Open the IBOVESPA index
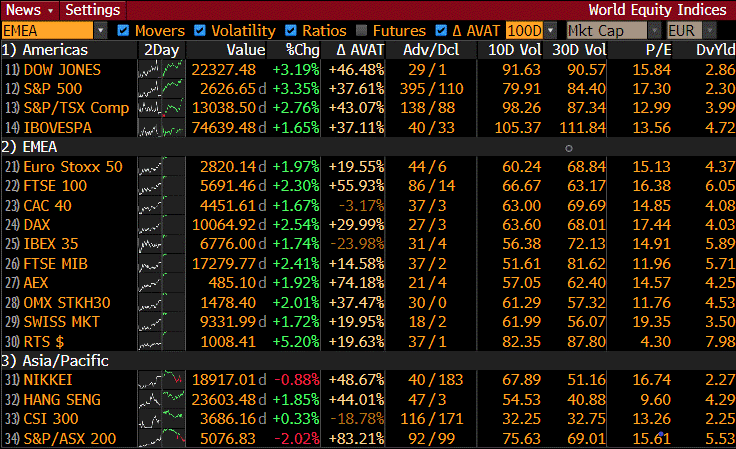Viewport: 736px width, 449px height. 57,128
